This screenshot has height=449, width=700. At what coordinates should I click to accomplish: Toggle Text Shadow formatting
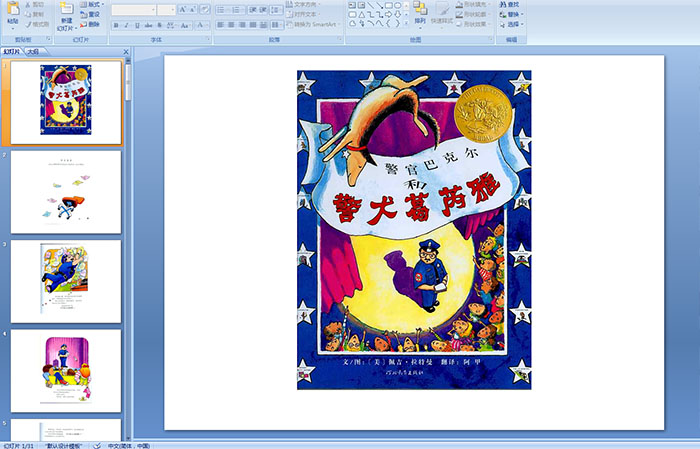pyautogui.click(x=159, y=25)
